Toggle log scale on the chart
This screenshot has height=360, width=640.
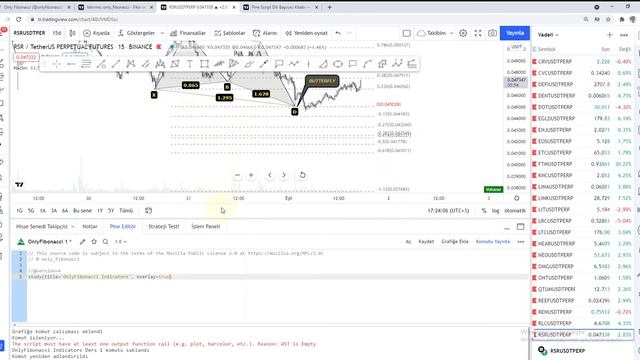pos(495,211)
